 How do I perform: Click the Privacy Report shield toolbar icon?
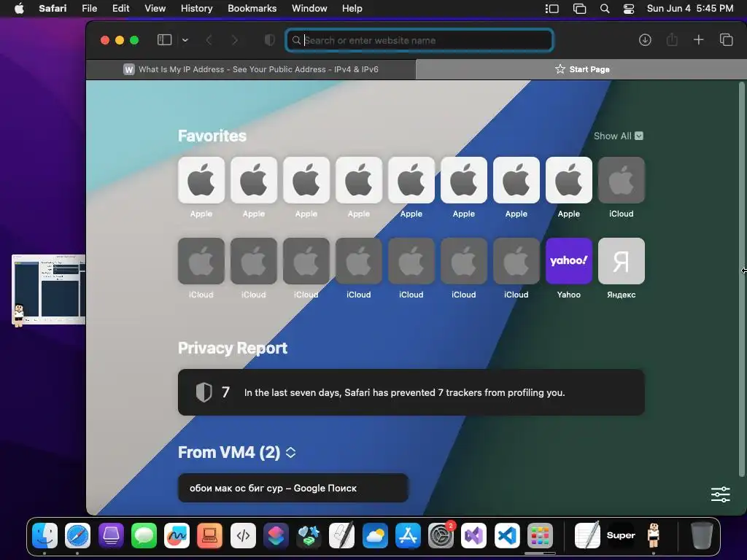coord(269,40)
